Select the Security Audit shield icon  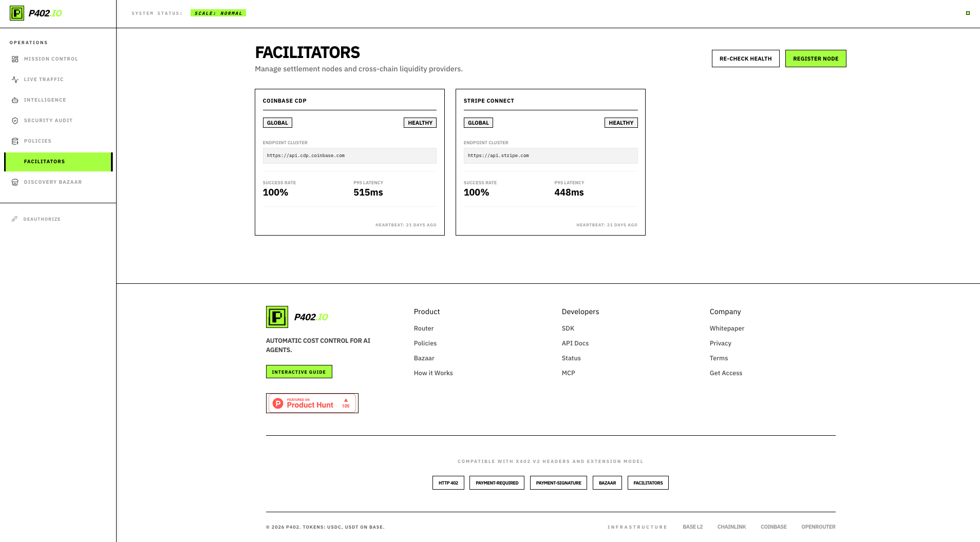click(x=14, y=120)
